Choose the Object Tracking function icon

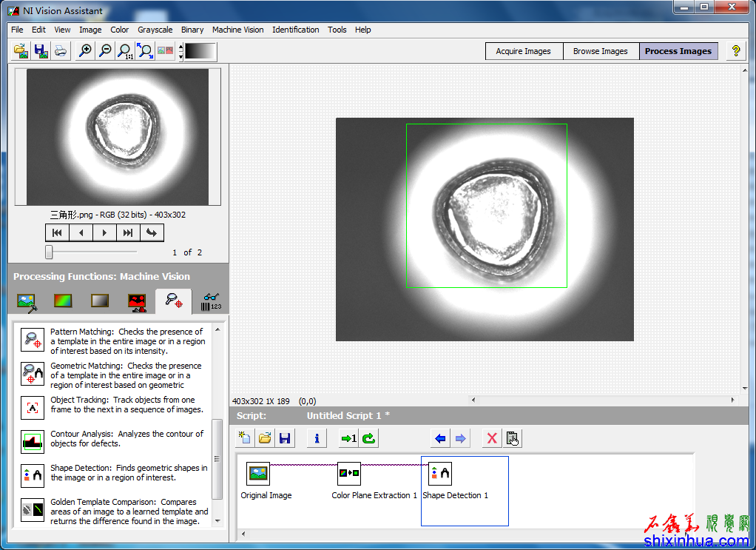[33, 408]
